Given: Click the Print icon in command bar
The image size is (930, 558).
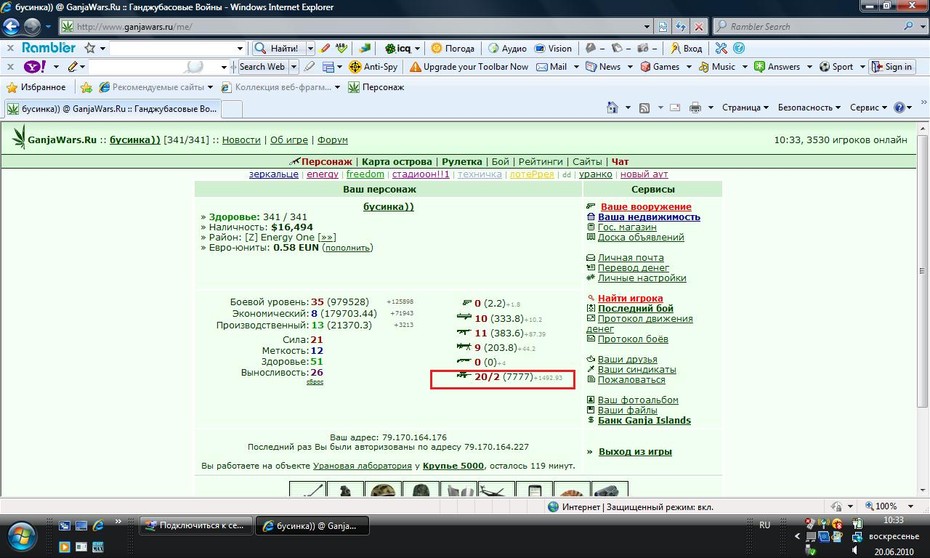Looking at the screenshot, I should pos(695,107).
